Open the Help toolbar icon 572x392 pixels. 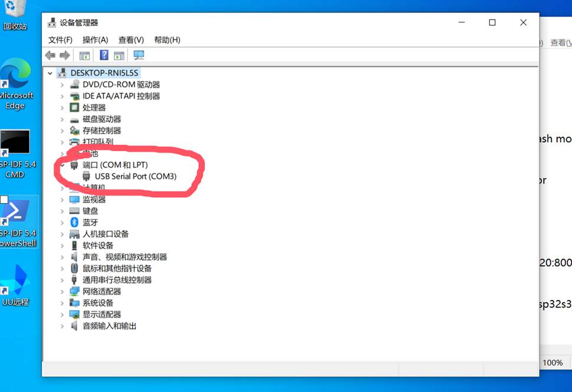click(x=104, y=55)
